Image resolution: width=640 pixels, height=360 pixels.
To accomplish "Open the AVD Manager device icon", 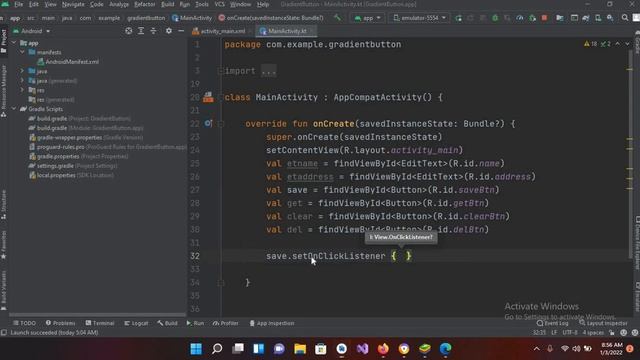I will pos(598,18).
